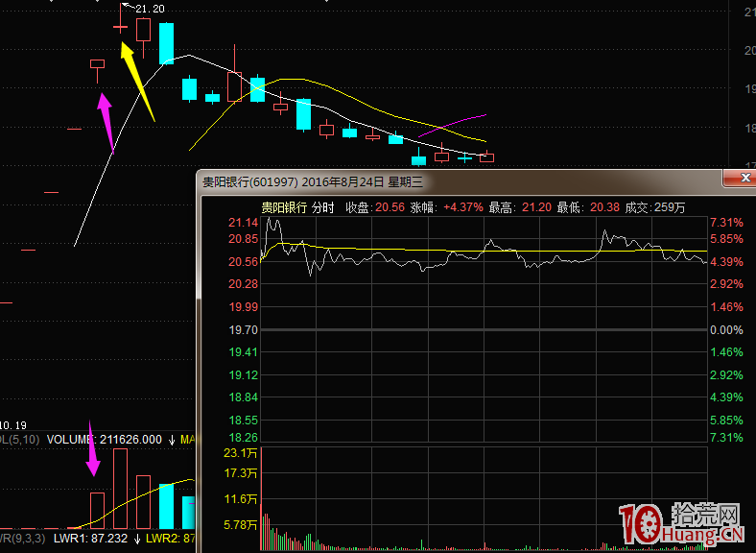Screen dimensions: 756x553
Task: Click the red 7.31% percent axis label
Action: (726, 223)
